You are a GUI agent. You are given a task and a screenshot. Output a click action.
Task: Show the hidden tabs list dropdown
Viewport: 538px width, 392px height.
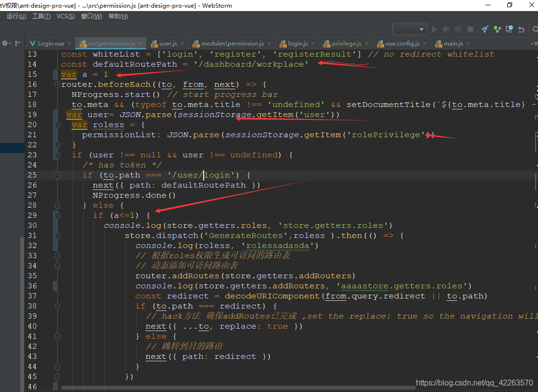(534, 44)
